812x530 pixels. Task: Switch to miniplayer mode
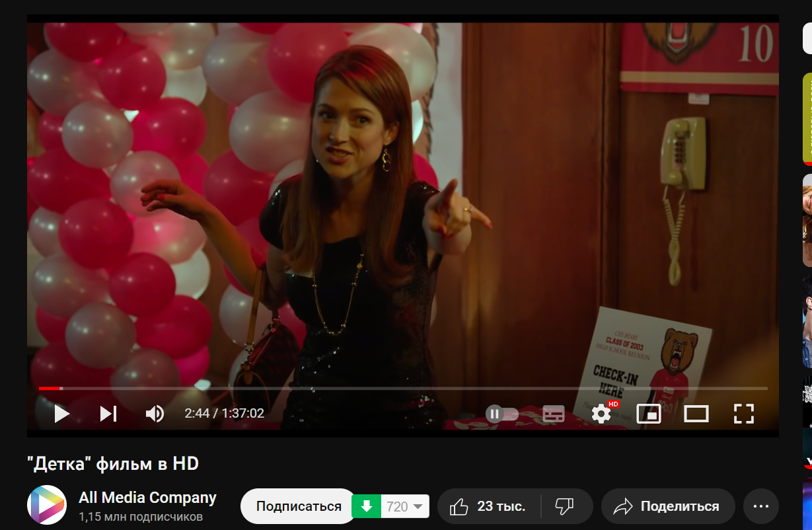(649, 414)
